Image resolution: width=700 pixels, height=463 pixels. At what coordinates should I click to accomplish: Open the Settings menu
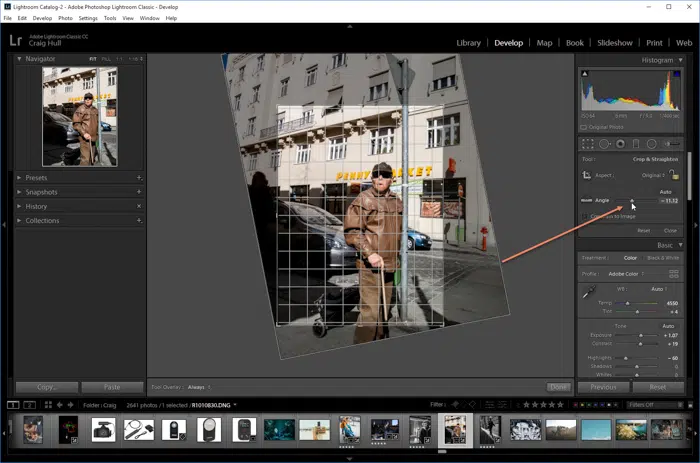[88, 18]
